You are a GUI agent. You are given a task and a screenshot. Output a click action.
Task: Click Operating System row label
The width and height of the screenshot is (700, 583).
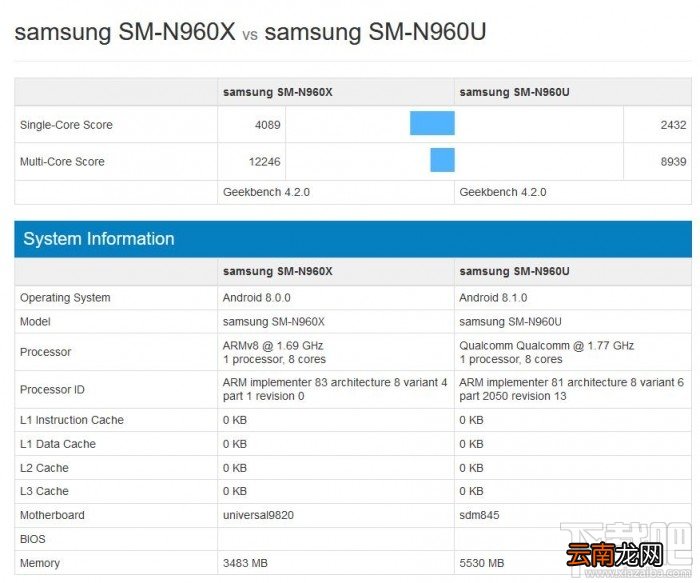pos(65,298)
